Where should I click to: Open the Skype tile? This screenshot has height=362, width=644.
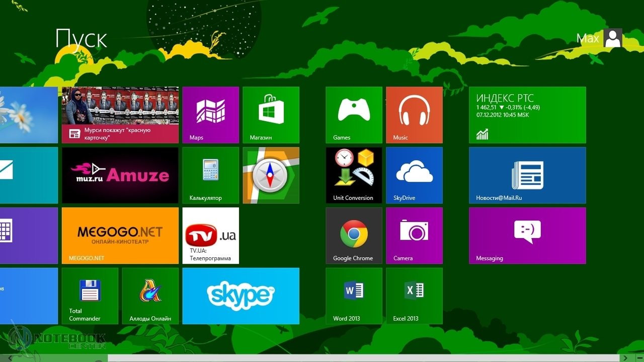coord(240,296)
